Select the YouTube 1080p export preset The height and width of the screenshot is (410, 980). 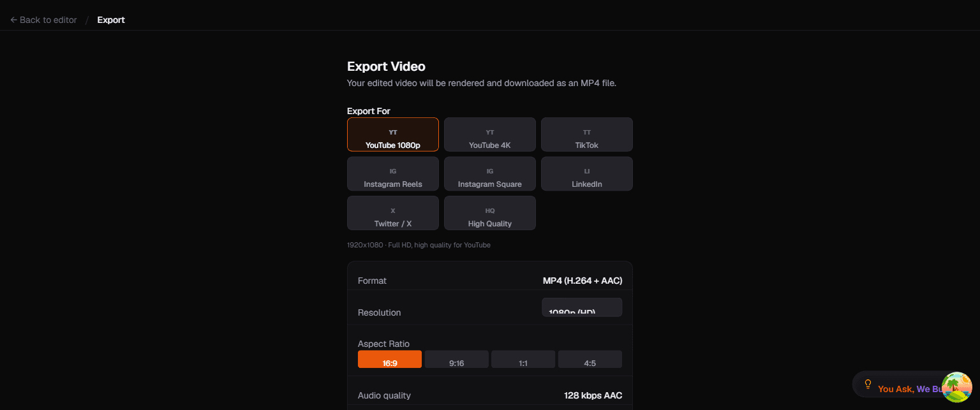392,135
